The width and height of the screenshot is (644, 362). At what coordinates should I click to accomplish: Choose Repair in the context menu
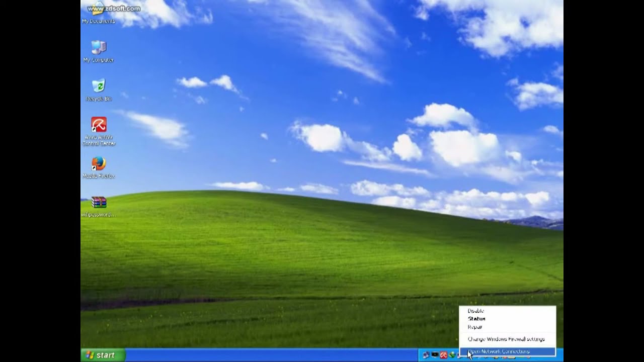(x=507, y=327)
